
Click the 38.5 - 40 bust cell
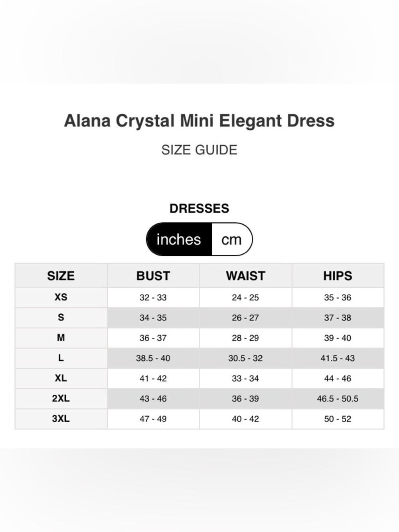(x=153, y=358)
